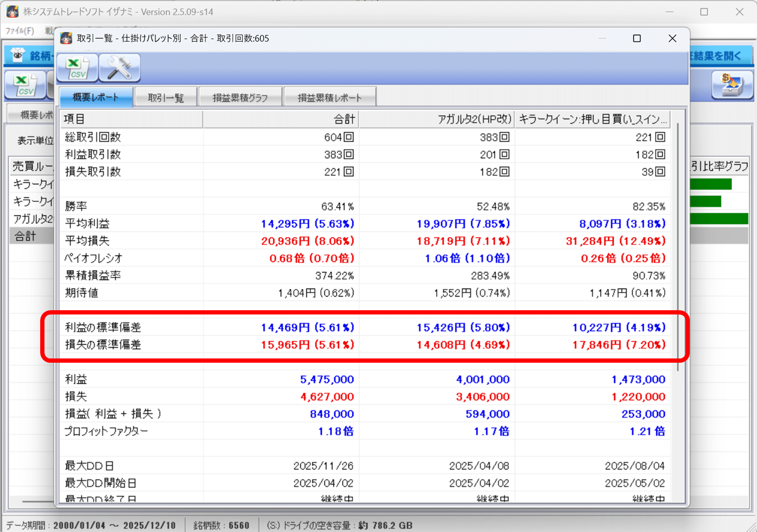Select the 損益( 利益 + 損失 ) row label

click(113, 414)
